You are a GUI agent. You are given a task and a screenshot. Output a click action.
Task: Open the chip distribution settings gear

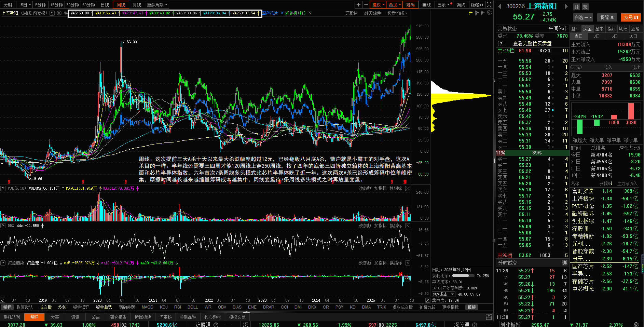489,13
